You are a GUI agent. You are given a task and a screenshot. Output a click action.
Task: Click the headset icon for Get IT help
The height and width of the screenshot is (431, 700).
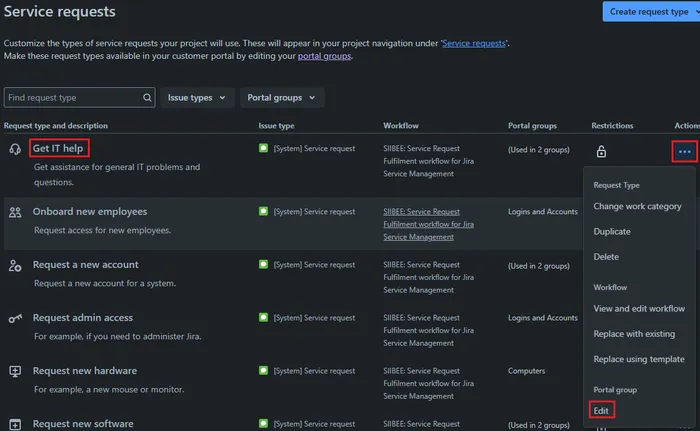point(15,149)
